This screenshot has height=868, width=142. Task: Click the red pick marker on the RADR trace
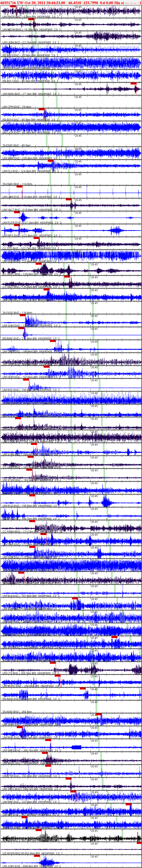coord(13,6)
